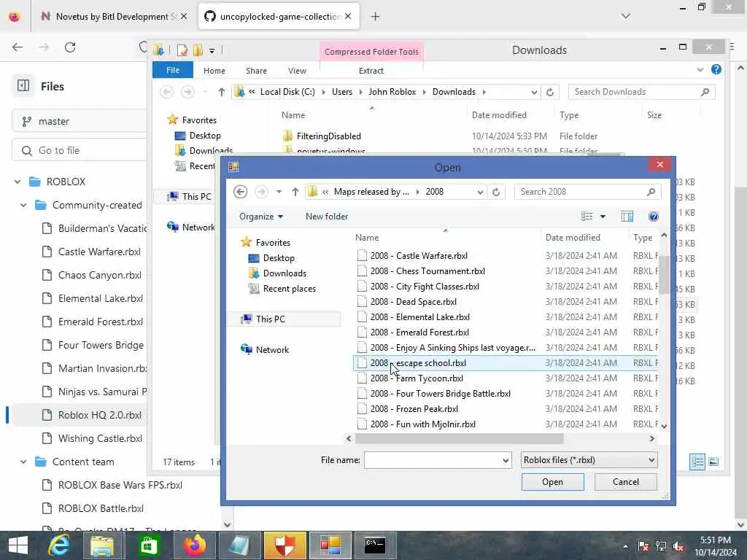Image resolution: width=747 pixels, height=560 pixels.
Task: Select Network in Open dialog sidebar
Action: pyautogui.click(x=272, y=349)
